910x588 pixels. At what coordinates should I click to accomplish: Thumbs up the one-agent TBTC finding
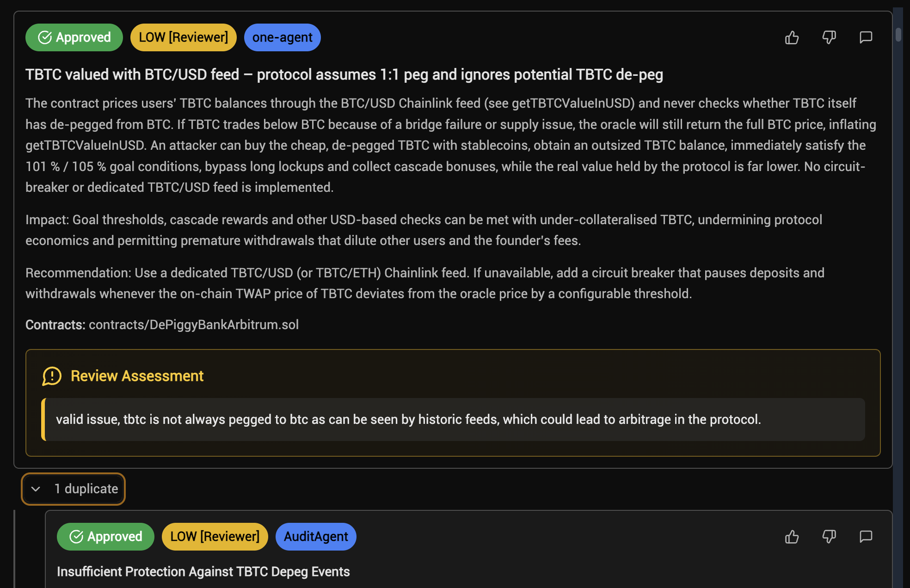[x=792, y=37]
